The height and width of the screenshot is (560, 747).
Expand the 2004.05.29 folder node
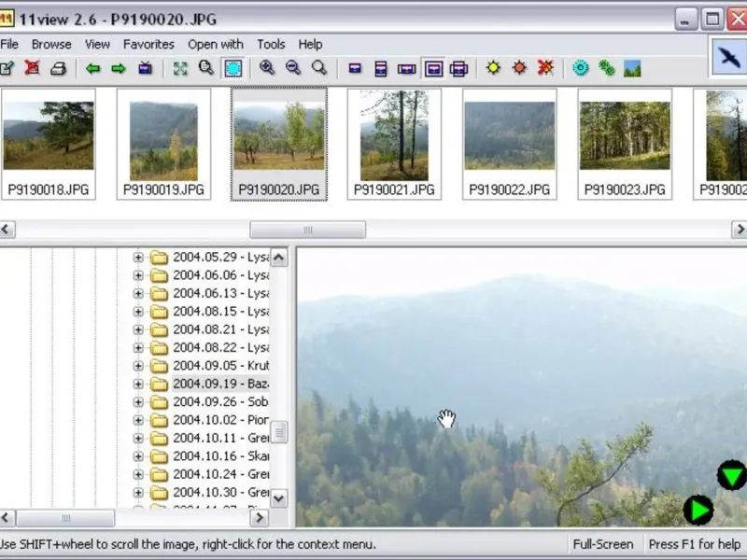[138, 258]
